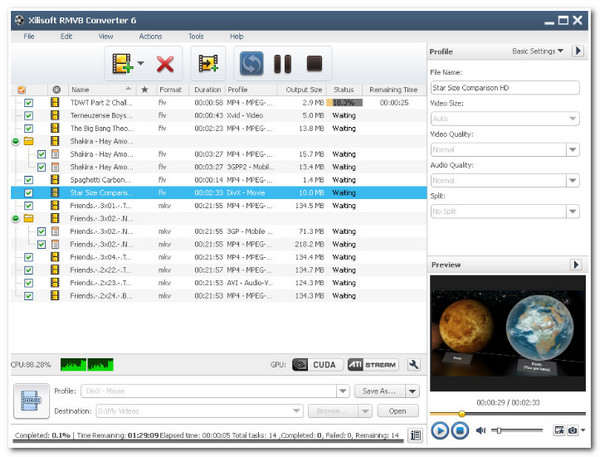Viewport: 600px width, 457px height.
Task: Open GPU settings wrench icon
Action: (x=414, y=365)
